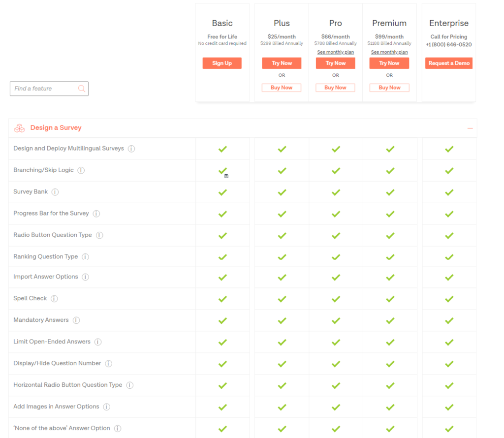504x438 pixels.
Task: Click the search magnifier in the feature finder
Action: [x=81, y=88]
